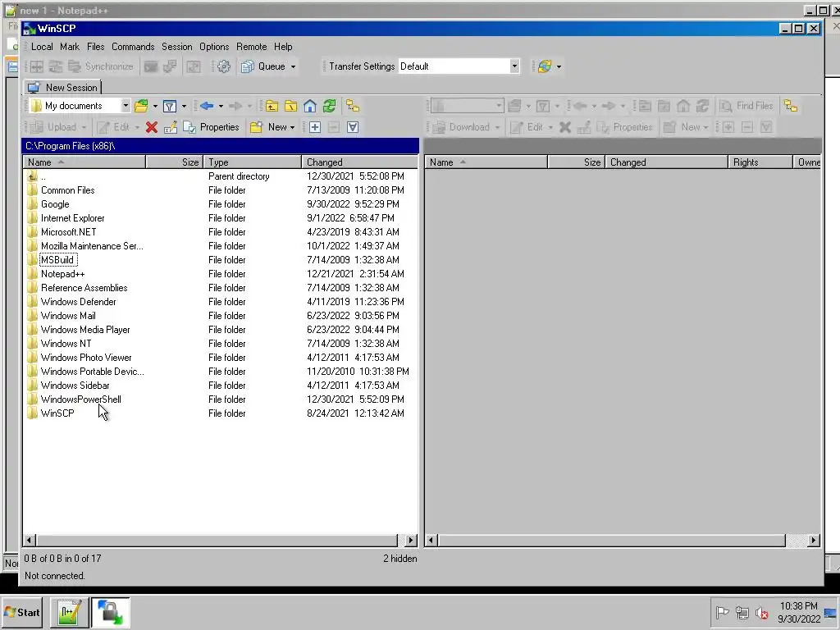Select the WinSCP folder row
Viewport: 840px width, 630px height.
coord(220,413)
